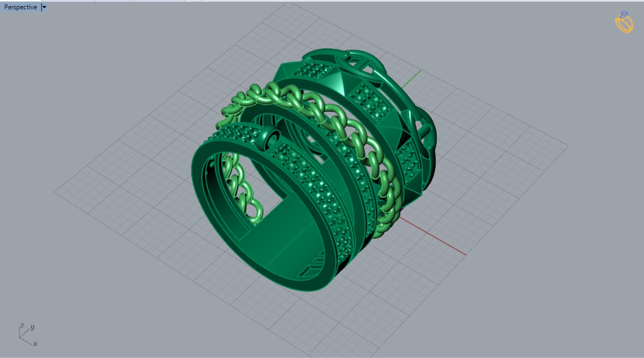Select the green ring model in viewport
This screenshot has height=358, width=644.
pyautogui.click(x=314, y=170)
